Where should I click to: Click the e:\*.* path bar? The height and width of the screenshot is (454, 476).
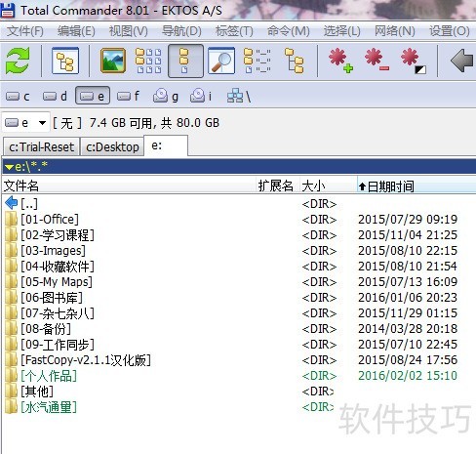click(x=239, y=167)
